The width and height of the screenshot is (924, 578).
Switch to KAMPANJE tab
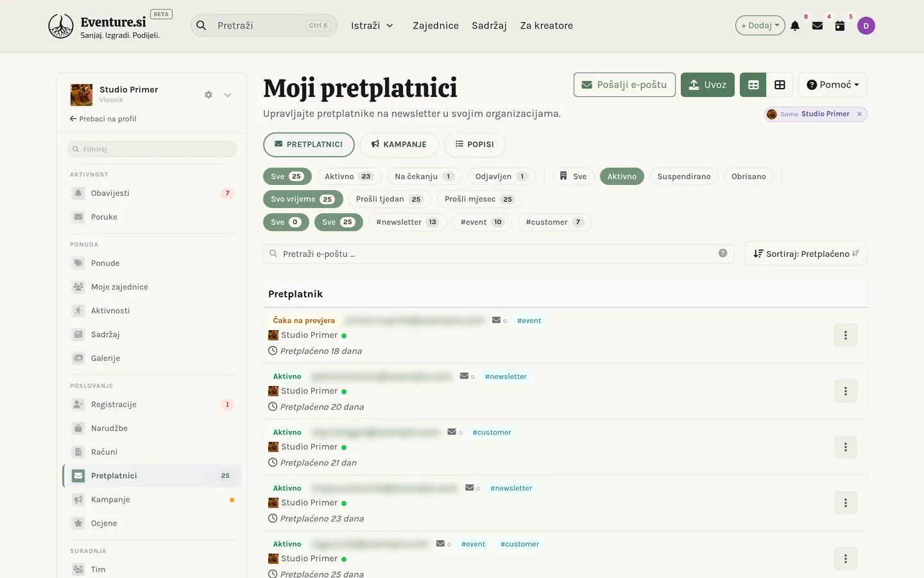(399, 144)
